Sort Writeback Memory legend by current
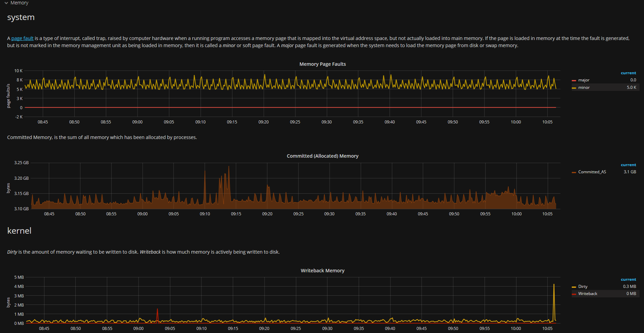This screenshot has width=644, height=333. pos(628,279)
